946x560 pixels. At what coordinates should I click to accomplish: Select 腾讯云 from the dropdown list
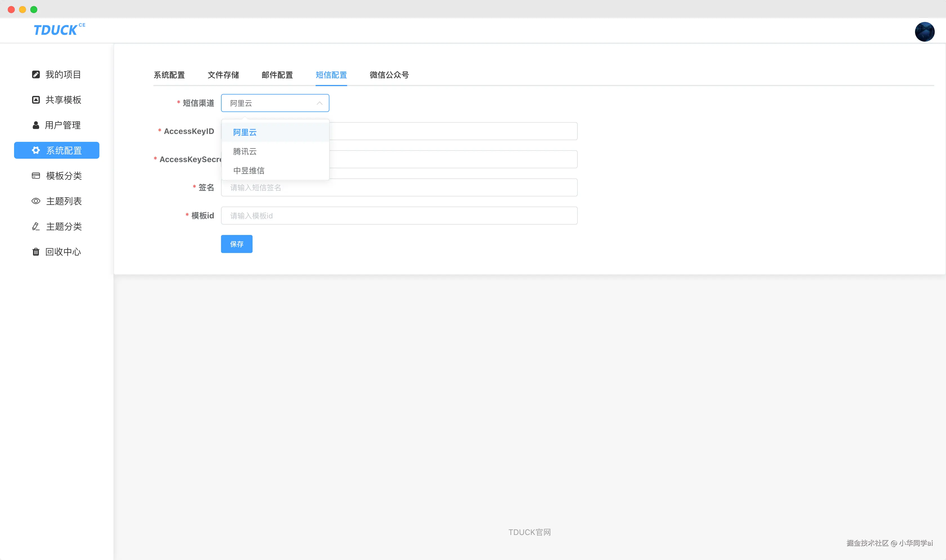coord(245,151)
